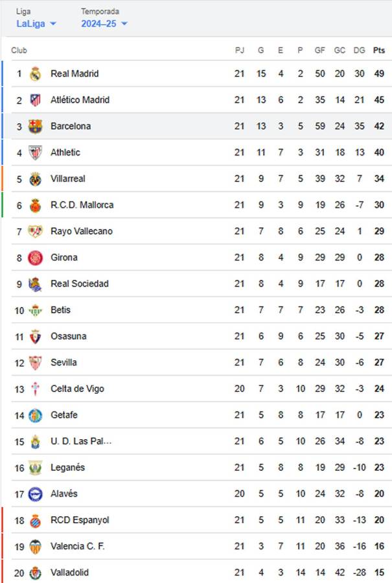Open the Athletic Club badge

click(36, 152)
